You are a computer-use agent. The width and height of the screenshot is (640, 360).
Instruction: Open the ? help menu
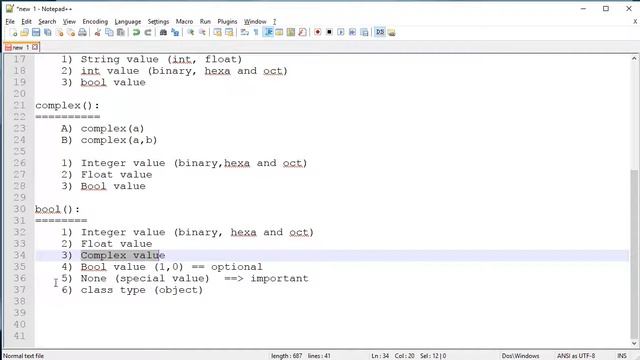275,21
